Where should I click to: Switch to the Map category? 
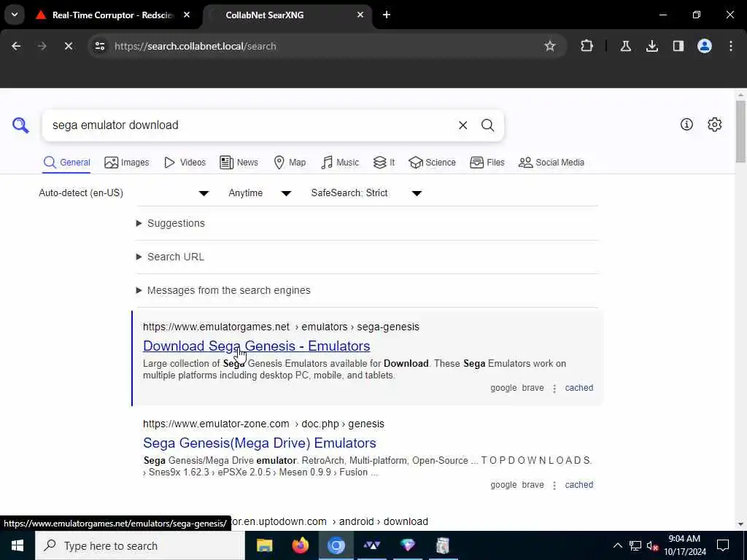(x=290, y=163)
